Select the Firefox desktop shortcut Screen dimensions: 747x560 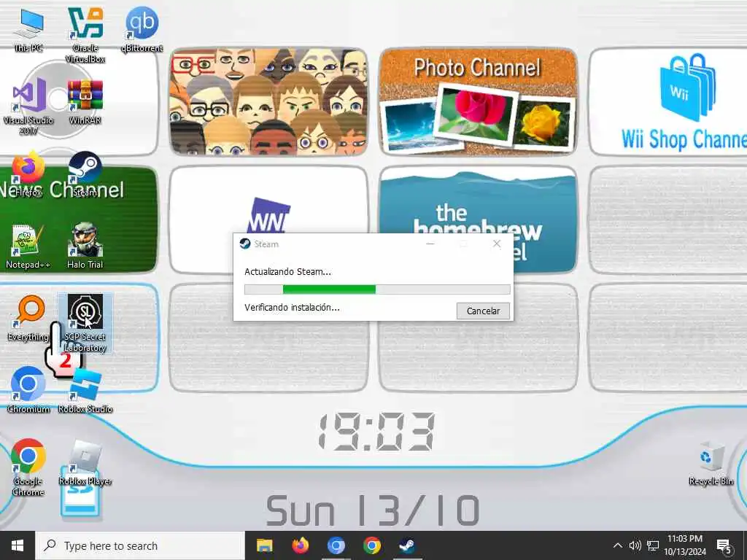(28, 174)
